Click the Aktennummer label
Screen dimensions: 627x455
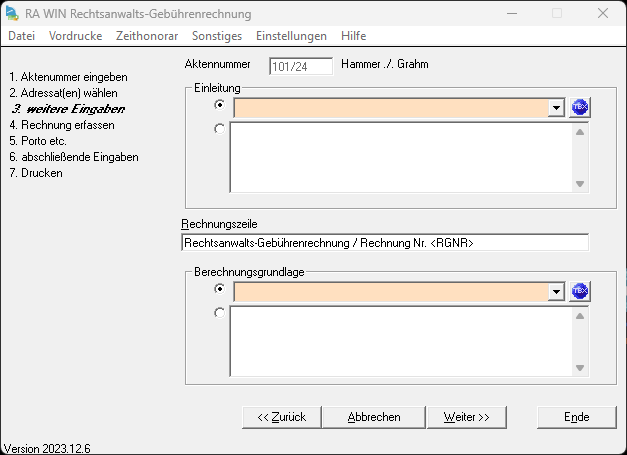[218, 64]
